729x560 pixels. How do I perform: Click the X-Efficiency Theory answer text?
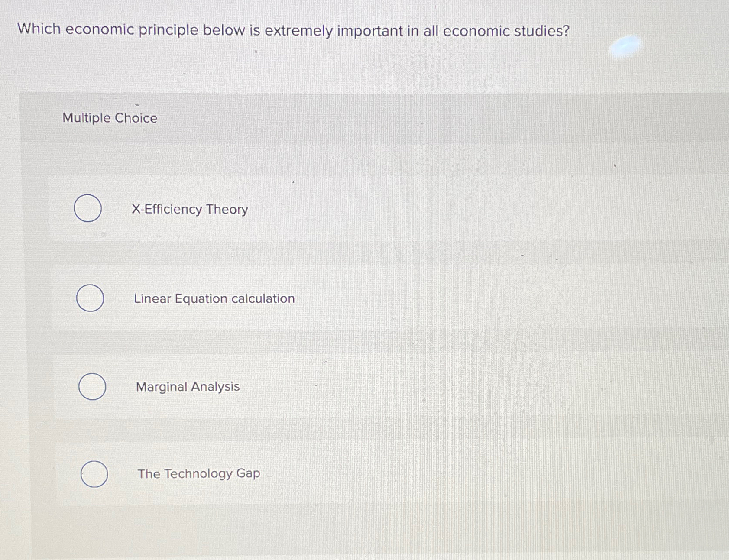190,209
